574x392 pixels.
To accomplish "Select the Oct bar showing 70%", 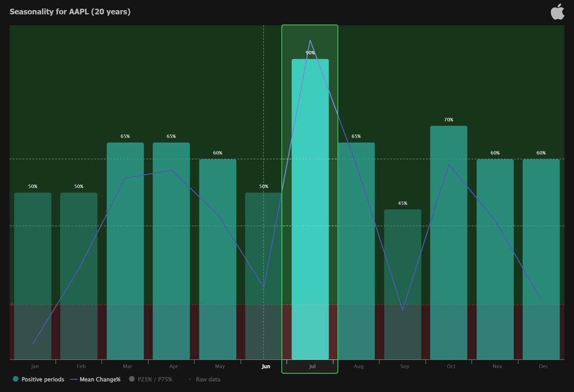I will coord(449,242).
